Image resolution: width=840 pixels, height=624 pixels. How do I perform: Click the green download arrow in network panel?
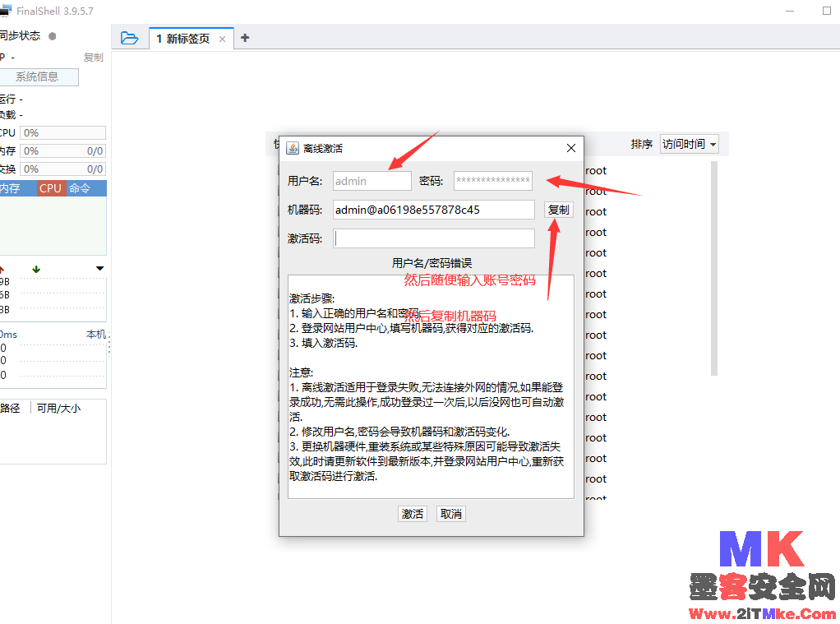tap(36, 269)
